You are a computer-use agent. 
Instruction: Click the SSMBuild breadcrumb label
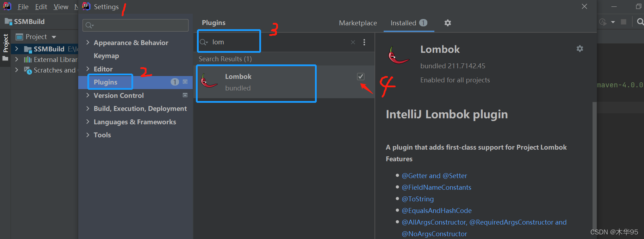point(29,21)
